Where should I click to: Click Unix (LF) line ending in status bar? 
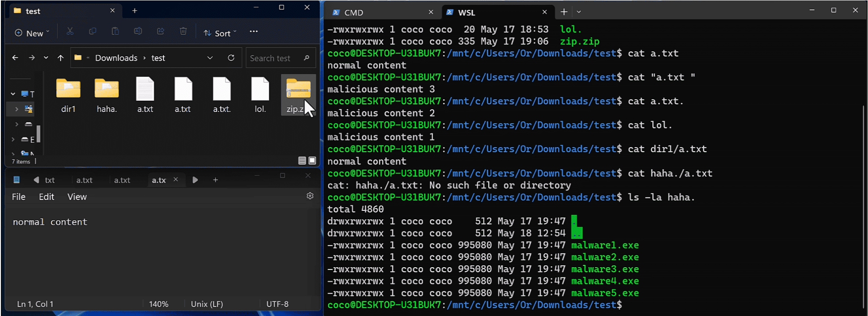(207, 304)
